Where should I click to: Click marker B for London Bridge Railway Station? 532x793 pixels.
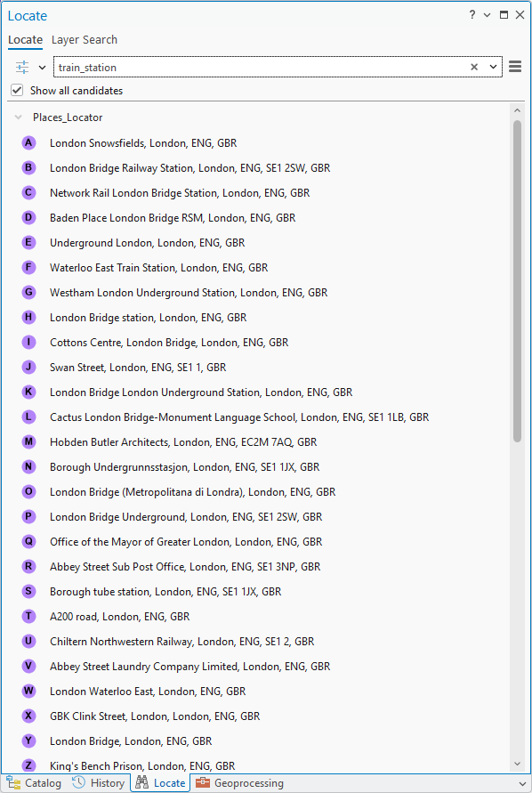click(28, 168)
